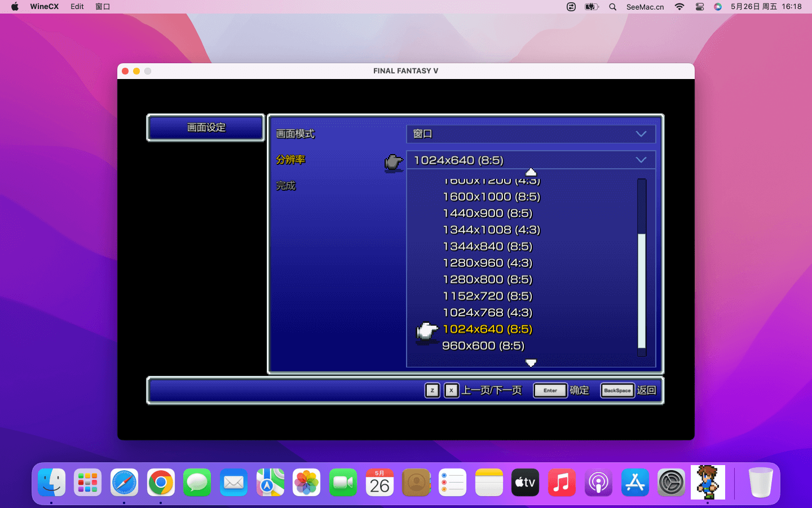Image resolution: width=812 pixels, height=508 pixels.
Task: Click the resolution list scrollbar thumb
Action: point(642,291)
